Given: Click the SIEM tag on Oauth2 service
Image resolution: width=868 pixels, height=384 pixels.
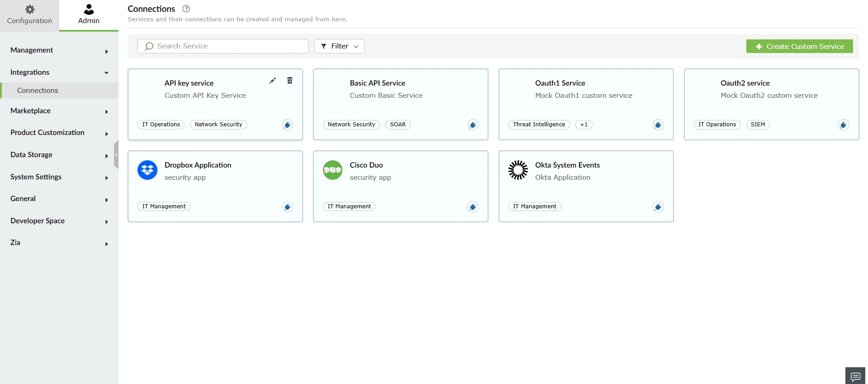Looking at the screenshot, I should pyautogui.click(x=758, y=125).
